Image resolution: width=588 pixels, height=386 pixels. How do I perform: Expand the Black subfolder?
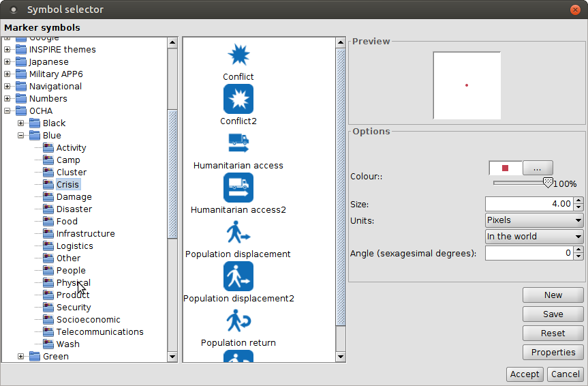pos(21,123)
